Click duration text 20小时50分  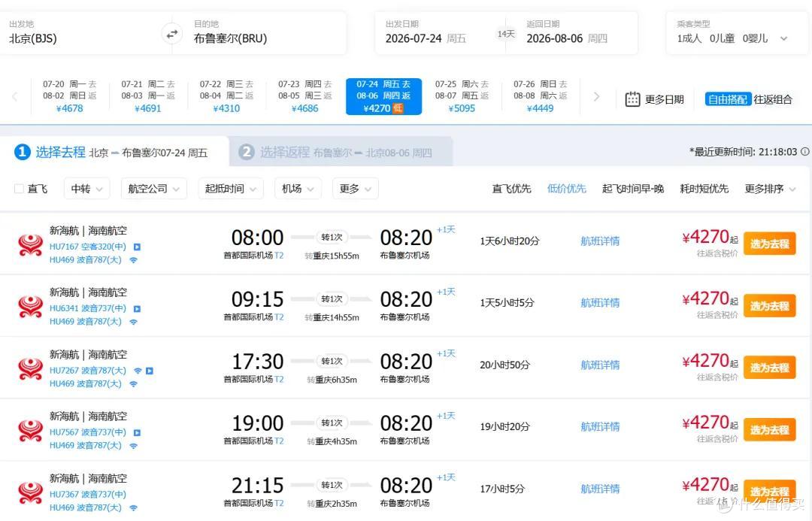click(505, 365)
